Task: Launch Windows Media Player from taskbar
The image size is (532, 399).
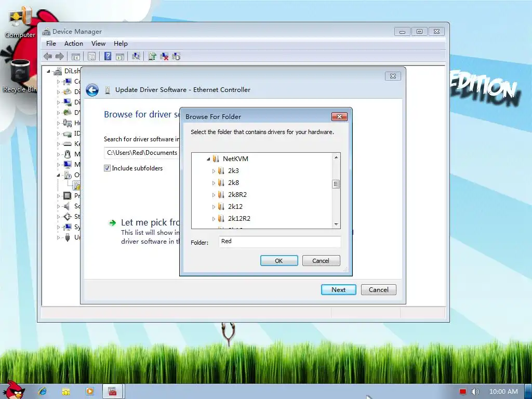Action: pos(89,391)
